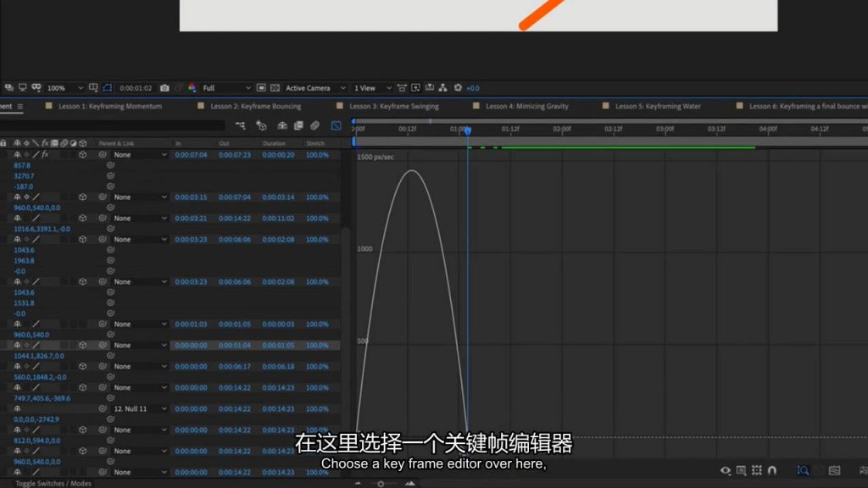The width and height of the screenshot is (868, 488).
Task: Open the Composition Mini-Flowchart icon
Action: [240, 126]
